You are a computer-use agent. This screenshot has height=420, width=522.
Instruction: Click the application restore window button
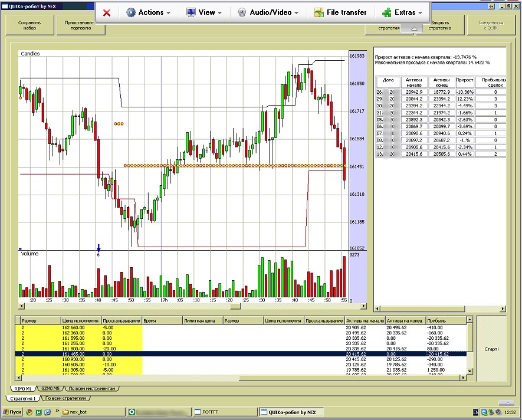508,6
